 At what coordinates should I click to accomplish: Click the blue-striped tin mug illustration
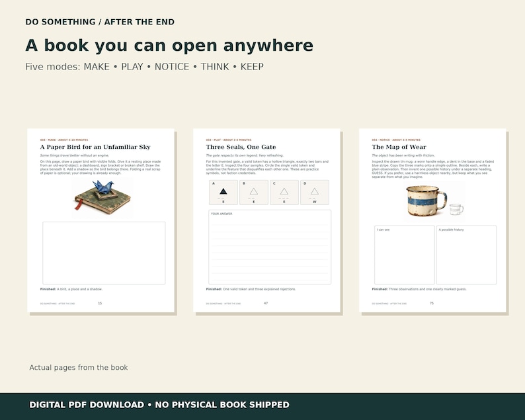pyautogui.click(x=426, y=200)
